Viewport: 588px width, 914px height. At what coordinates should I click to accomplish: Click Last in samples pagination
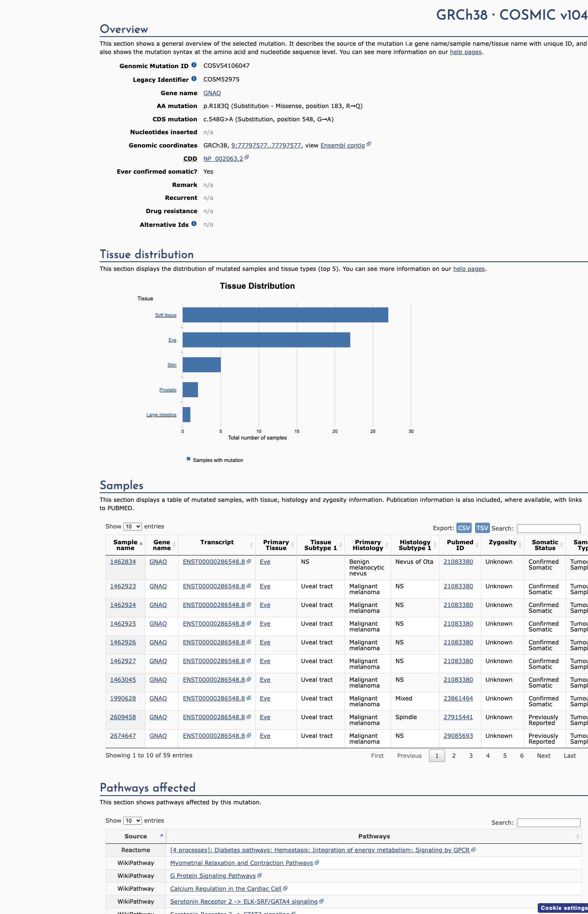[x=570, y=756]
